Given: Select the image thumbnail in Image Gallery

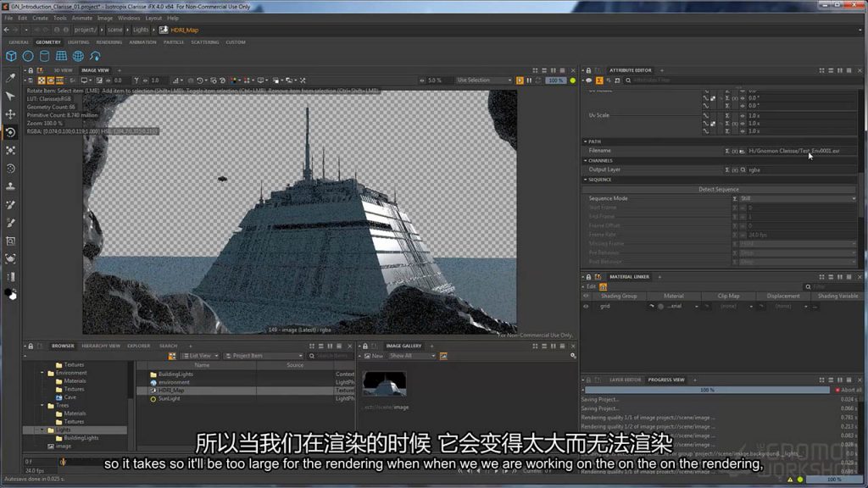Looking at the screenshot, I should pyautogui.click(x=385, y=384).
